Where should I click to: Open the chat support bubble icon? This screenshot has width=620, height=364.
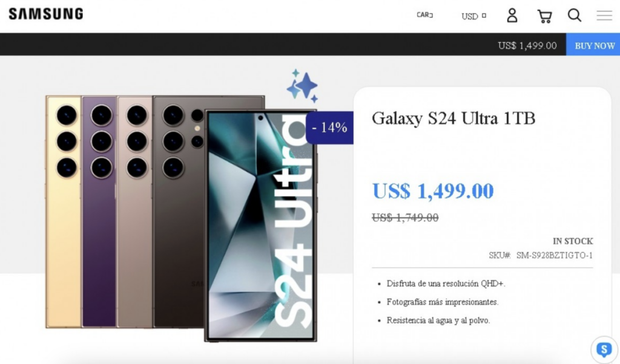coord(604,349)
